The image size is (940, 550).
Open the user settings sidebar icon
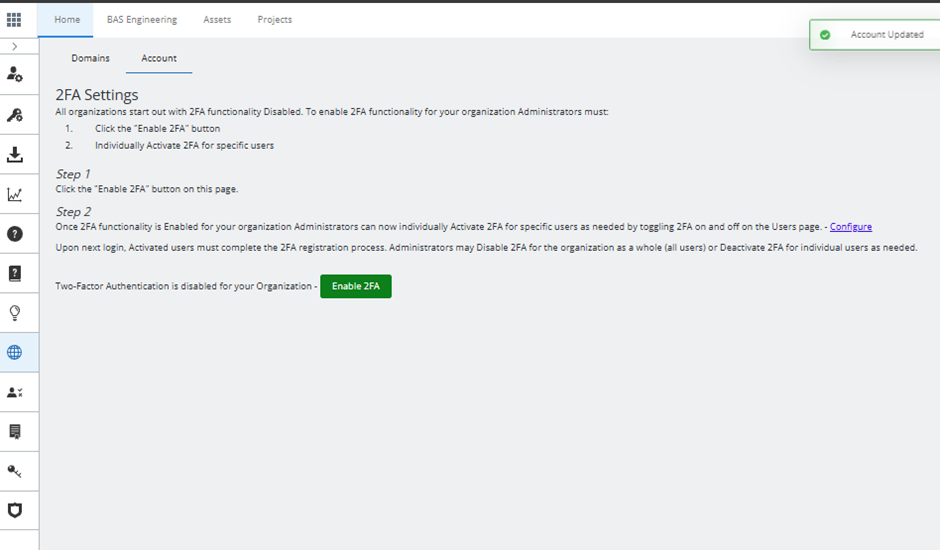point(15,74)
